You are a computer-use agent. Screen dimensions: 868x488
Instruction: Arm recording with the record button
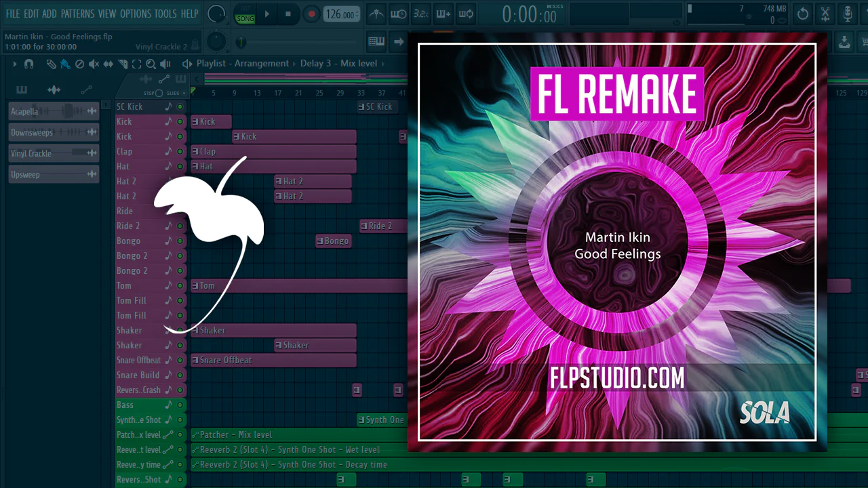point(311,14)
